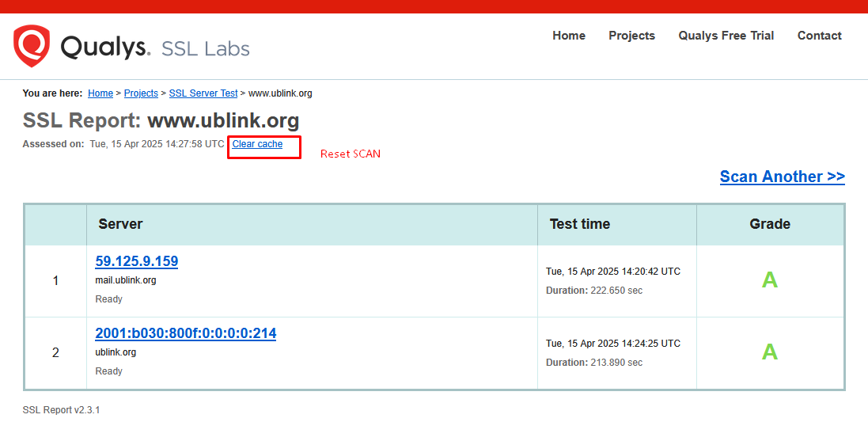Viewport: 868px width, 422px height.
Task: Click the Qualys red shield logo icon
Action: [x=32, y=46]
